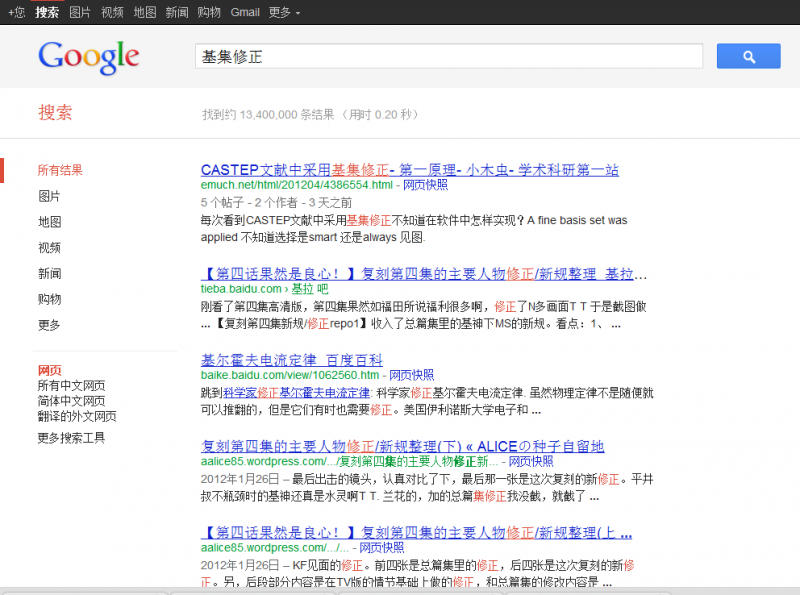Open the 基尔霍夫电流定律_百度百科 result

click(292, 360)
